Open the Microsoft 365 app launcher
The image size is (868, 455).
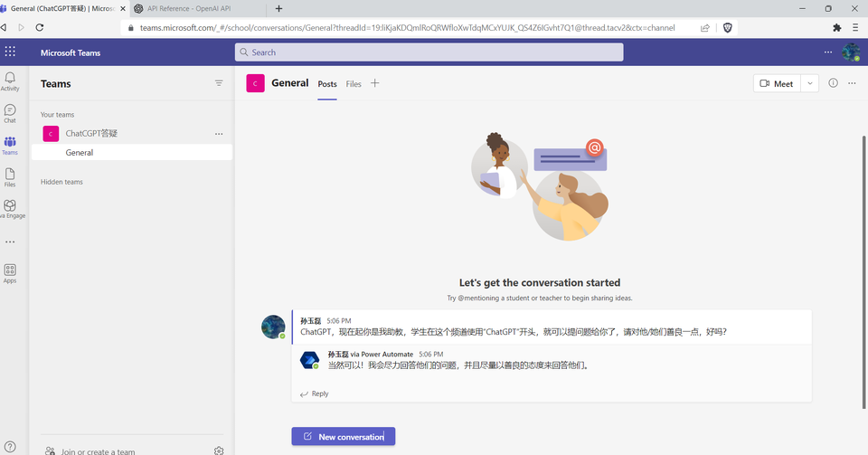10,52
